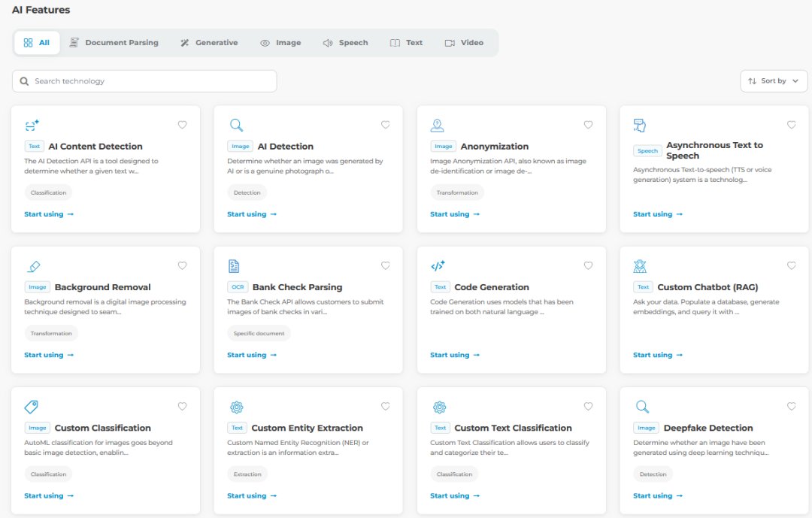Open the Asynchronous Text to Speech title
The image size is (812, 518).
[714, 150]
